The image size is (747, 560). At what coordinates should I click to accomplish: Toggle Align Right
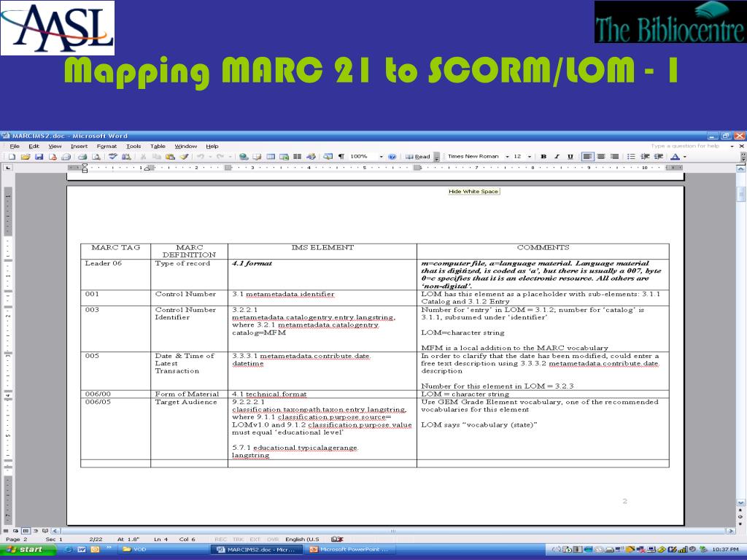click(x=614, y=157)
